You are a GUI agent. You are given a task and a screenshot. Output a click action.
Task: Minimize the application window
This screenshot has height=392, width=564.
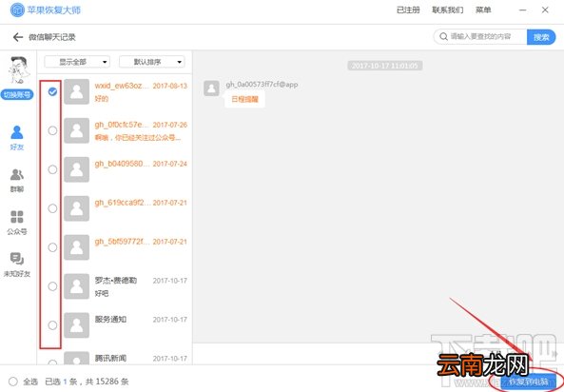tap(523, 10)
